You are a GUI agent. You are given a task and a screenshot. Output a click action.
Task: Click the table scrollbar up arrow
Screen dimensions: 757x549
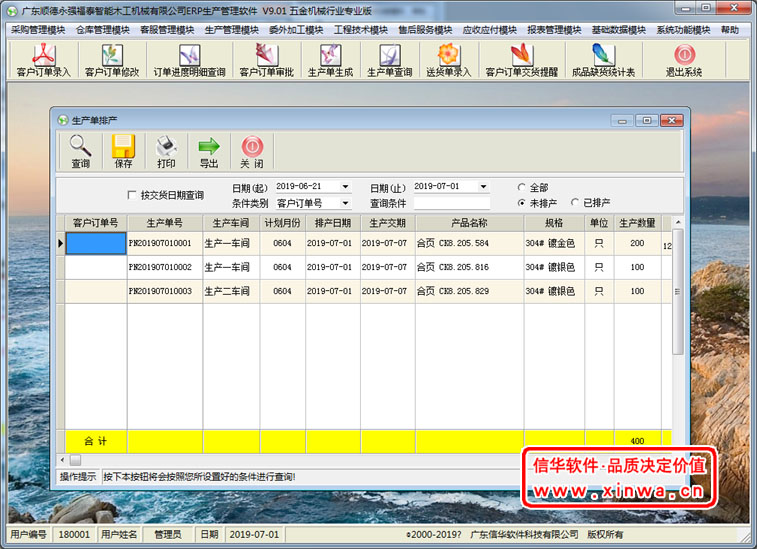[678, 222]
